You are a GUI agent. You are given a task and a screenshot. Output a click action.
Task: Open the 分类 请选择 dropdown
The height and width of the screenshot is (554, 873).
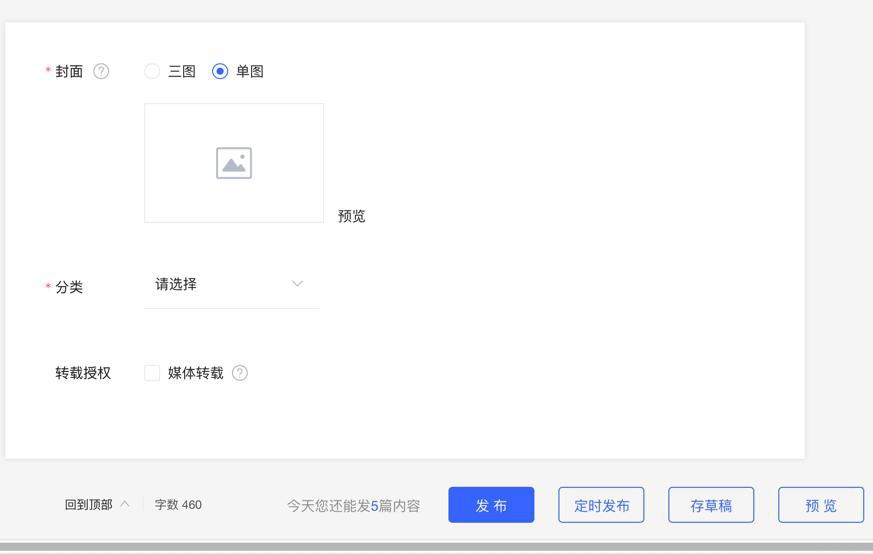[x=220, y=285]
